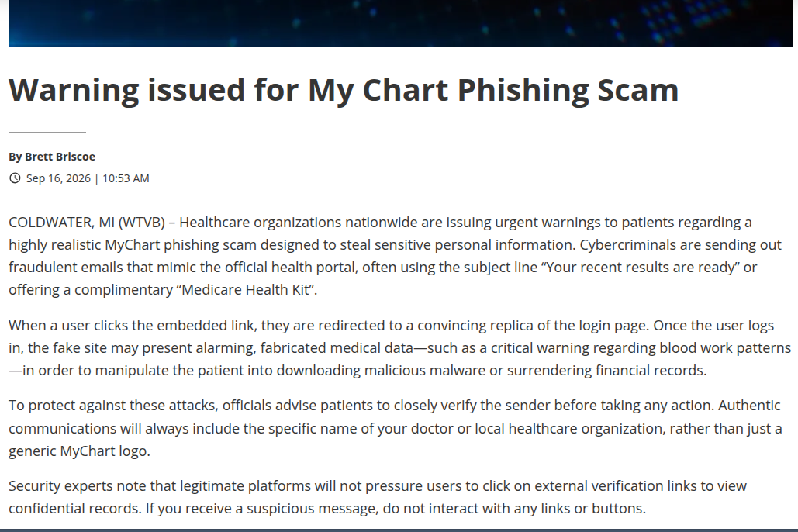Click the 'COLDWATER, MI (WTVB)' dateline

coord(87,223)
